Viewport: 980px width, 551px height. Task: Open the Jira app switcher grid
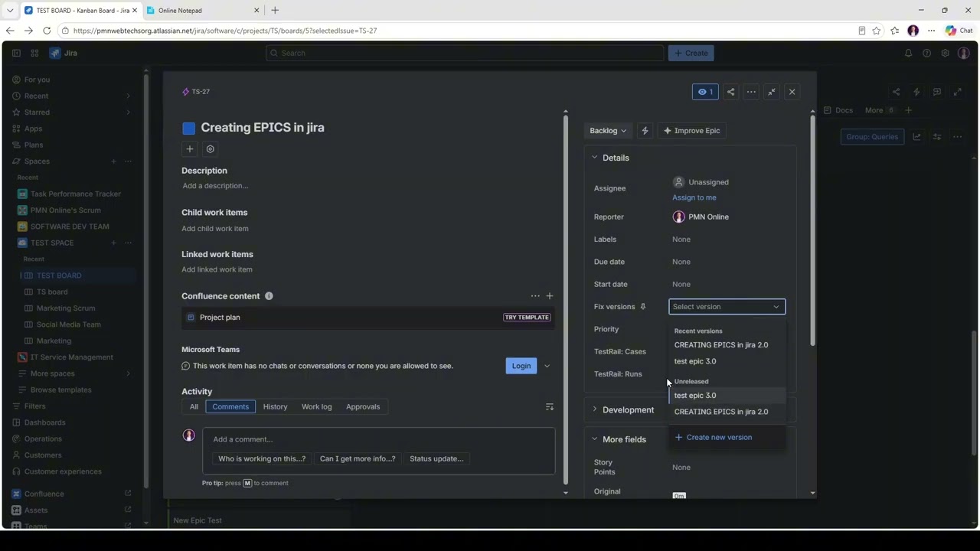34,53
